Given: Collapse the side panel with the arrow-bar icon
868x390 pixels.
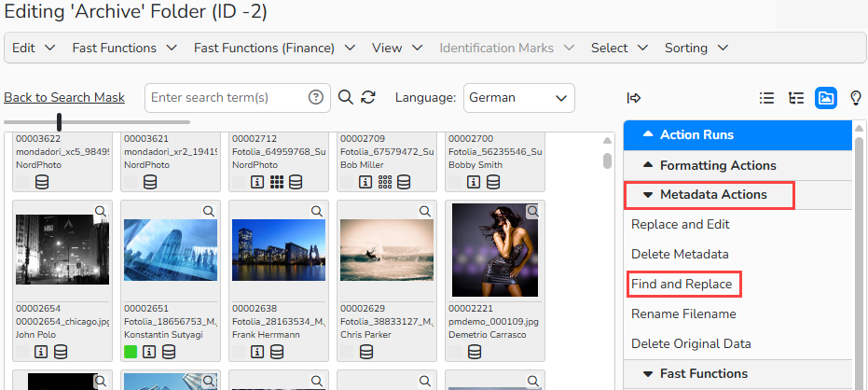Looking at the screenshot, I should pos(634,98).
